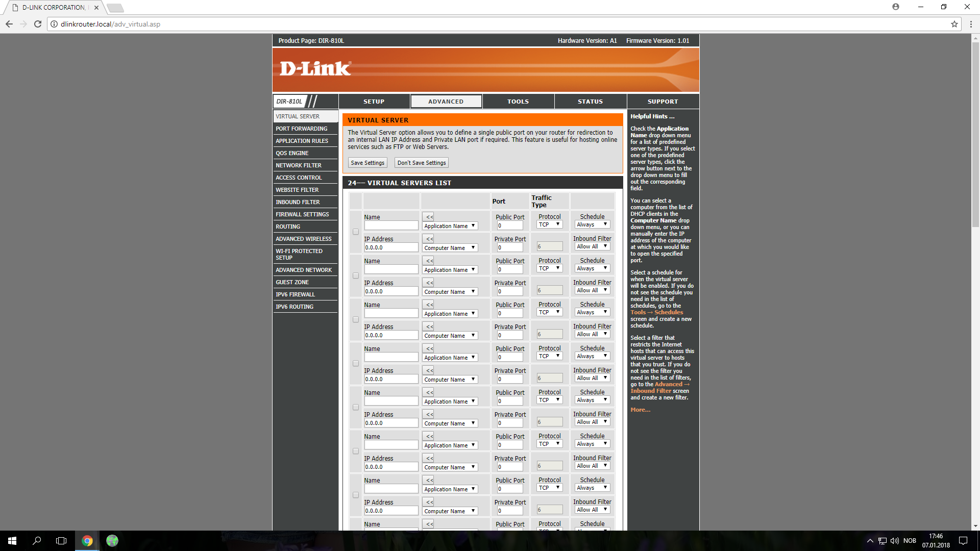Open QOS ENGINE in the sidebar
Image resolution: width=980 pixels, height=551 pixels.
[305, 153]
